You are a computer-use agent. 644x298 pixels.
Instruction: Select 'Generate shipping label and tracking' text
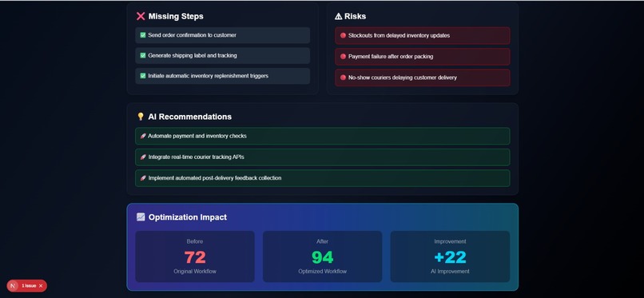[193, 55]
